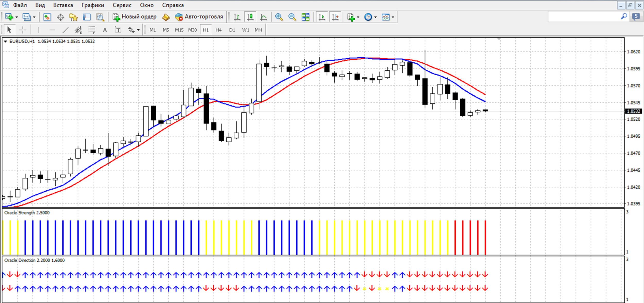Open the Strategy Tester icon
Viewport: 644px width, 303px height.
coord(100,17)
